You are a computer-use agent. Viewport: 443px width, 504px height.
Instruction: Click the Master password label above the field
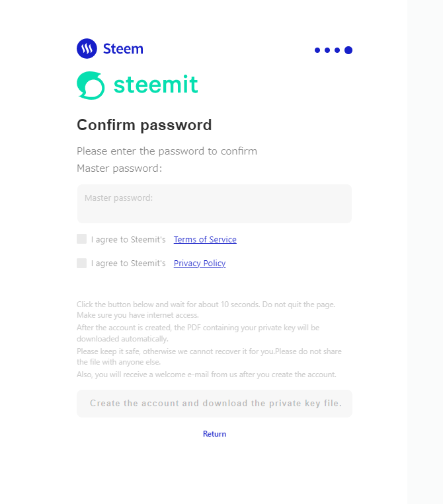[119, 168]
